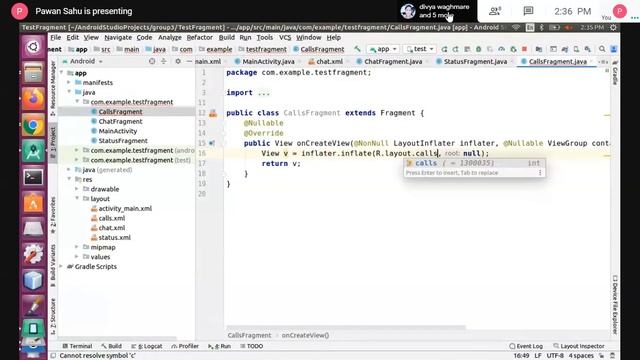Open the Terminal tool window button
Screen dimensions: 640x360
(77, 346)
